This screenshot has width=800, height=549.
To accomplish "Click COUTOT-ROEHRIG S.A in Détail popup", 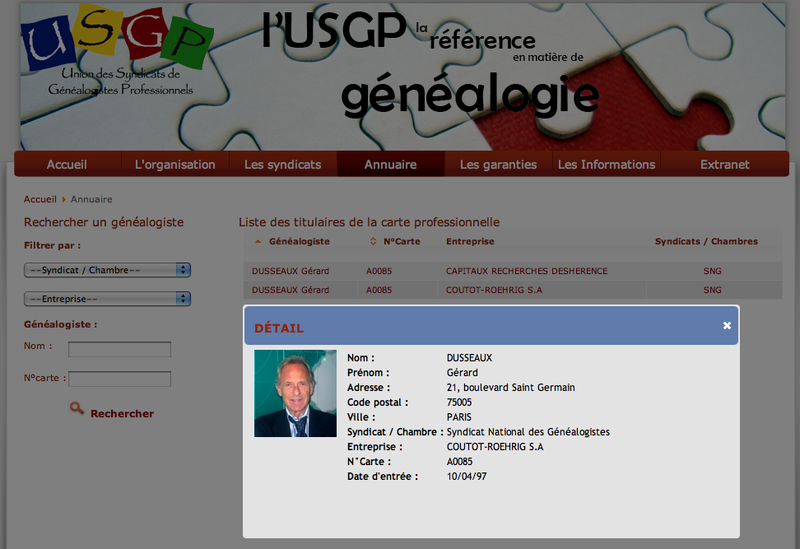I will [495, 447].
